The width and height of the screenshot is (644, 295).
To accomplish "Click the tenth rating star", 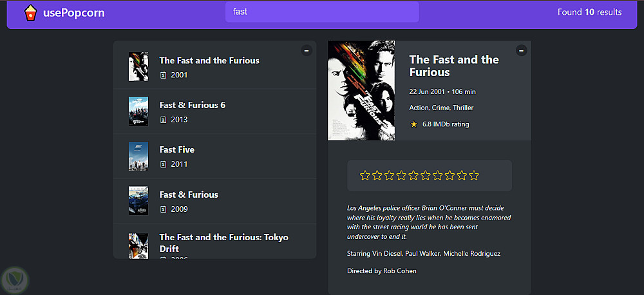I will (474, 175).
